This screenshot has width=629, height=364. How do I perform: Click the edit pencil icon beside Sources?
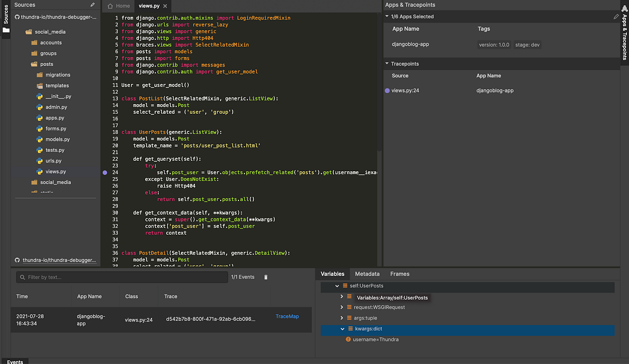click(x=93, y=5)
